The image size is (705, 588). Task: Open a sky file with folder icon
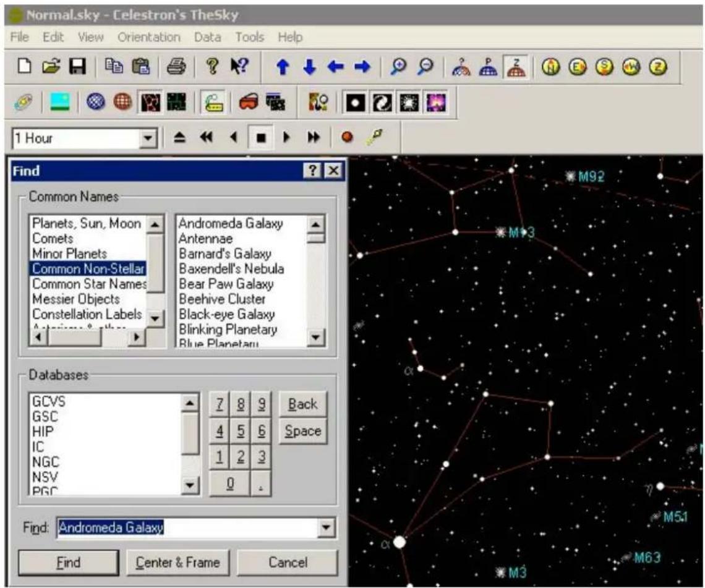[x=51, y=67]
